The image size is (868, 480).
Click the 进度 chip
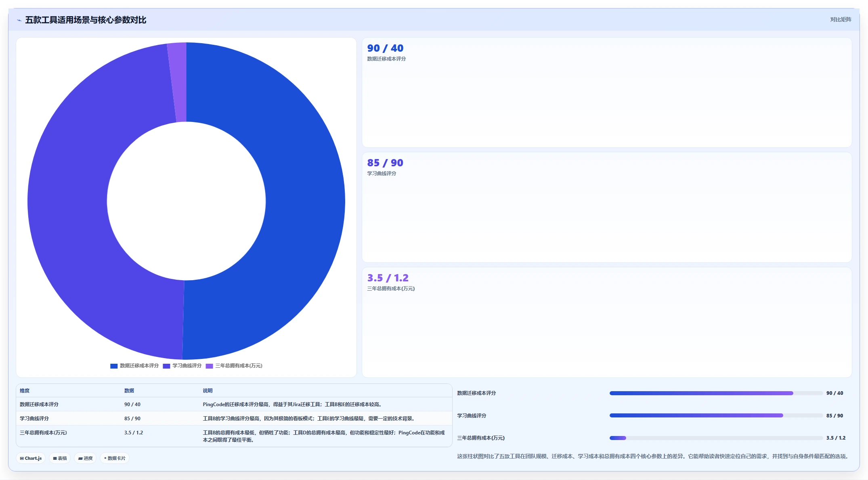click(85, 458)
